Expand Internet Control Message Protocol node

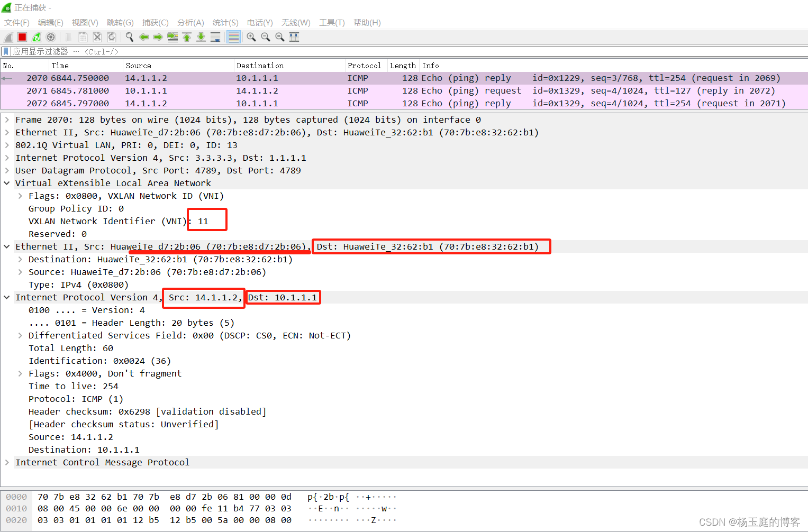7,463
